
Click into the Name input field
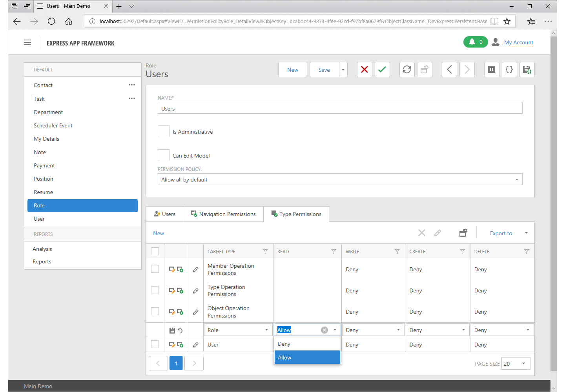(340, 109)
